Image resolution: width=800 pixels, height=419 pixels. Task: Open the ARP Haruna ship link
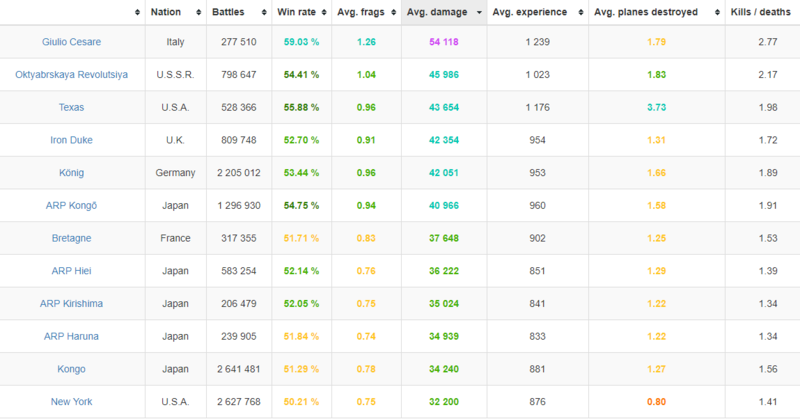coord(71,336)
